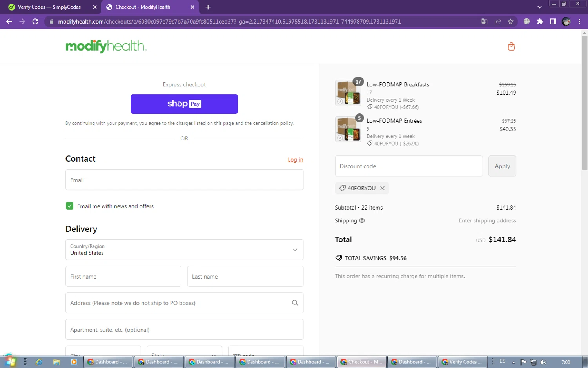This screenshot has height=368, width=588.
Task: Click the volume speaker tray icon
Action: (x=543, y=362)
